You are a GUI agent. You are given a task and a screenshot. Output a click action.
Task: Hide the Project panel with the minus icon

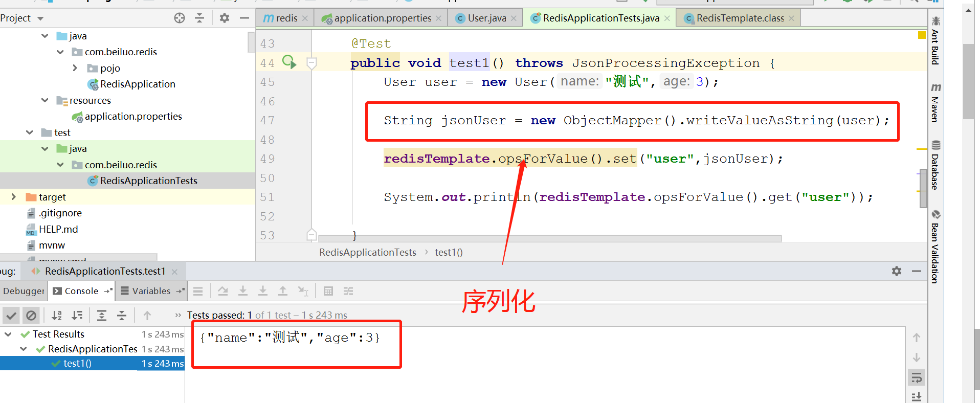click(244, 18)
